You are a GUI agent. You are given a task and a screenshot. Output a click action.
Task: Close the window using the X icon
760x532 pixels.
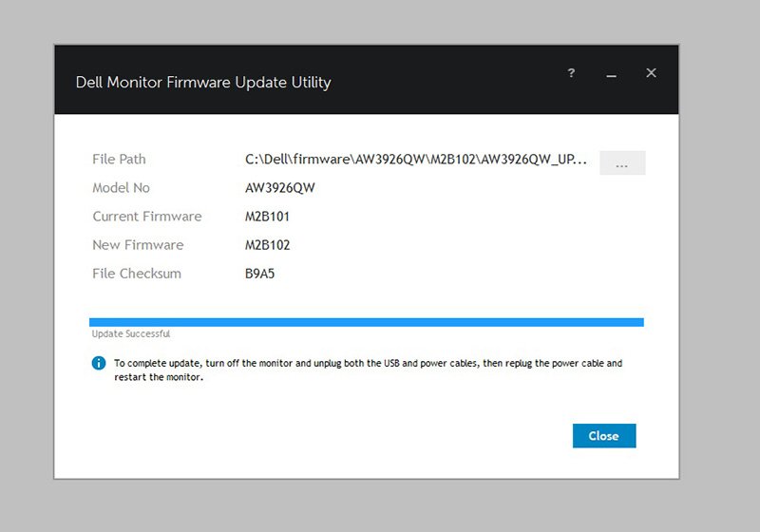[x=651, y=73]
